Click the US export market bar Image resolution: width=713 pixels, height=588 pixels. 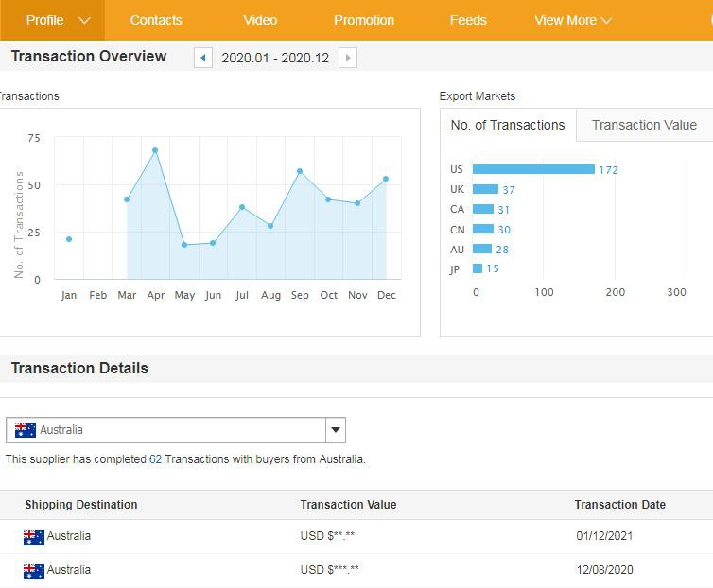pyautogui.click(x=533, y=169)
